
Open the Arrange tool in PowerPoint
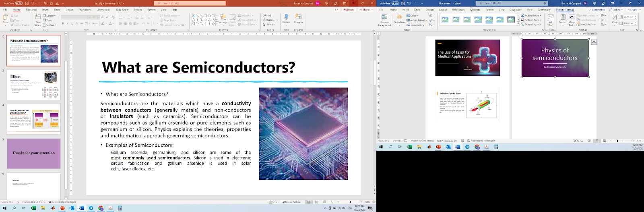223,19
